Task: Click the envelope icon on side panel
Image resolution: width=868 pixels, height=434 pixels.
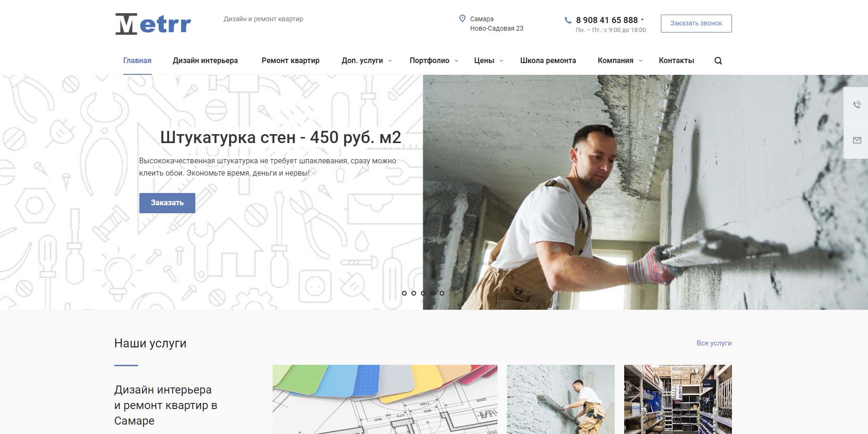Action: point(857,140)
